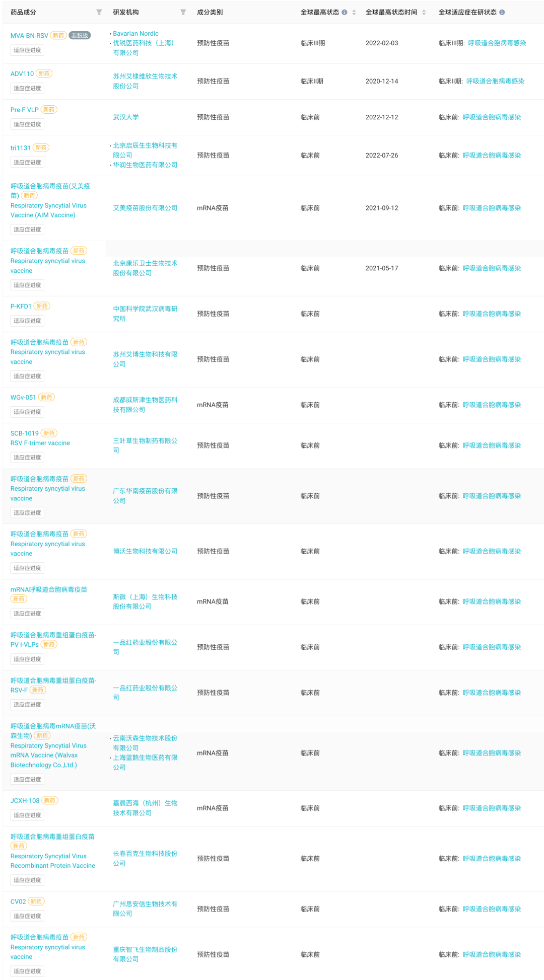The height and width of the screenshot is (980, 544).
Task: Click 适应症进度 under WGv-051
Action: click(27, 412)
